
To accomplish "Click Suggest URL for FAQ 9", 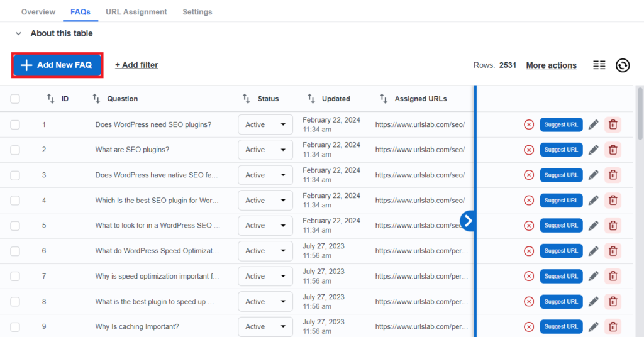I will tap(561, 327).
